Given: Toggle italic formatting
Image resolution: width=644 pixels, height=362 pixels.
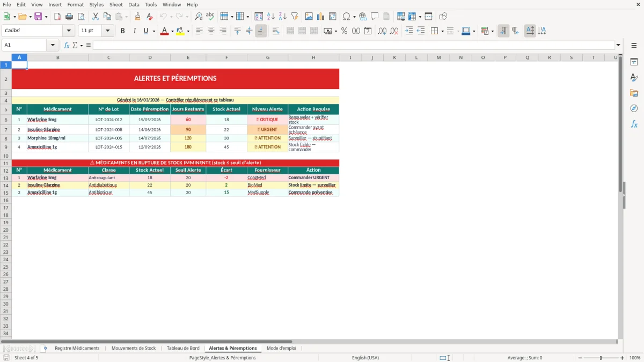Looking at the screenshot, I should pyautogui.click(x=135, y=31).
